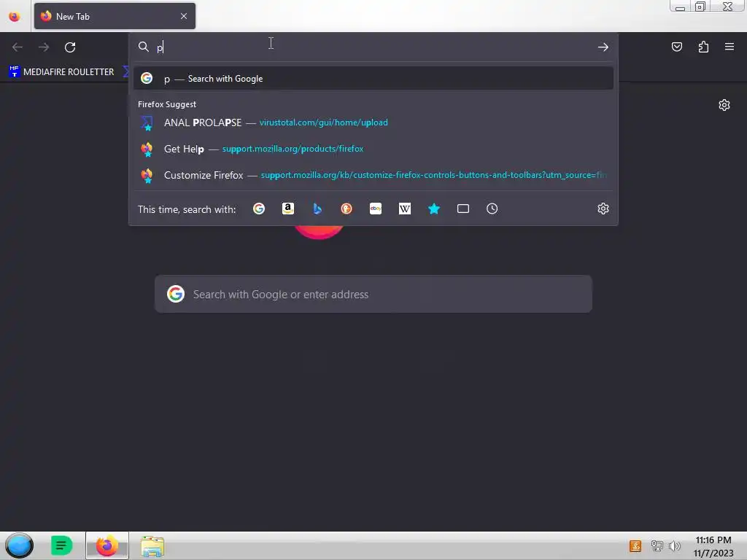Search this time with Bing icon
The width and height of the screenshot is (747, 560).
click(317, 209)
